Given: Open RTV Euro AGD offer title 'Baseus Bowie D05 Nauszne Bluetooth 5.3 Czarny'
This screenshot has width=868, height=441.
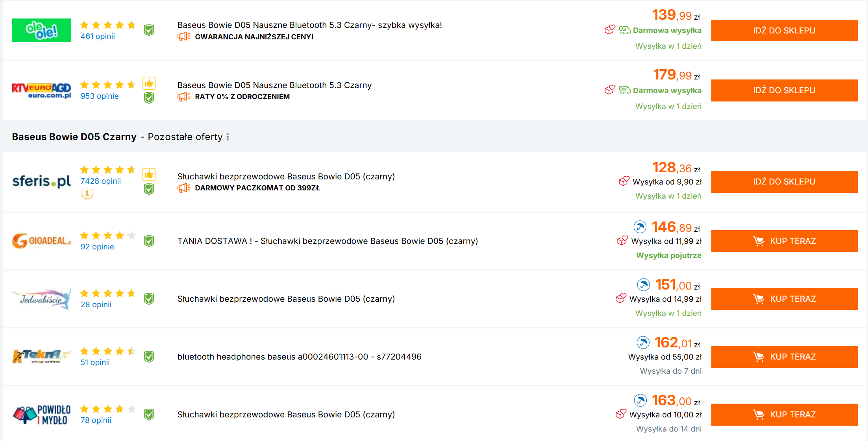Looking at the screenshot, I should [274, 85].
